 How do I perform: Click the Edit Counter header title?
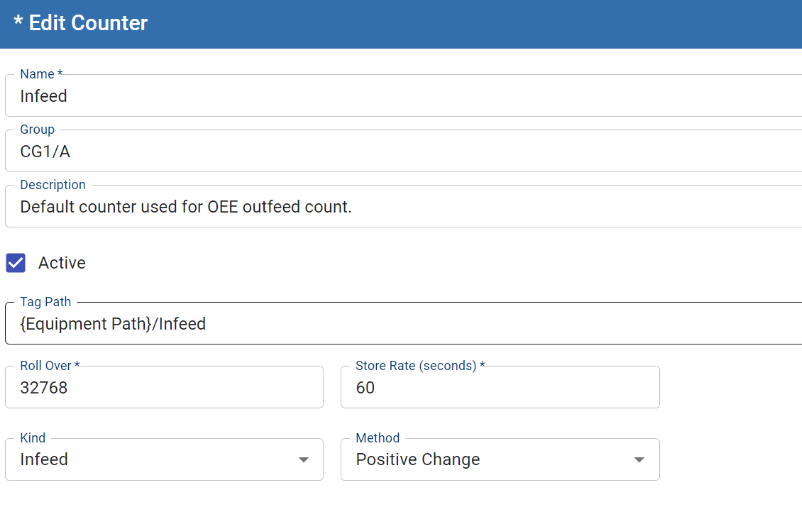tap(81, 23)
